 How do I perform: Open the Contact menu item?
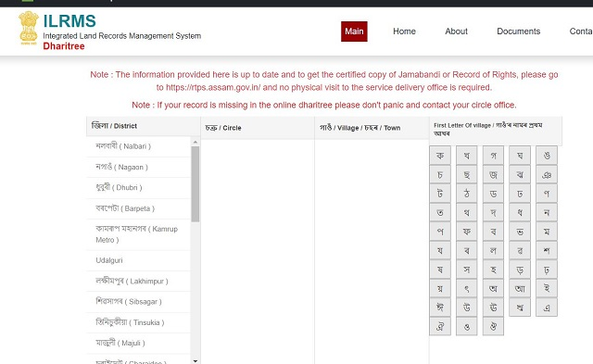tap(581, 31)
